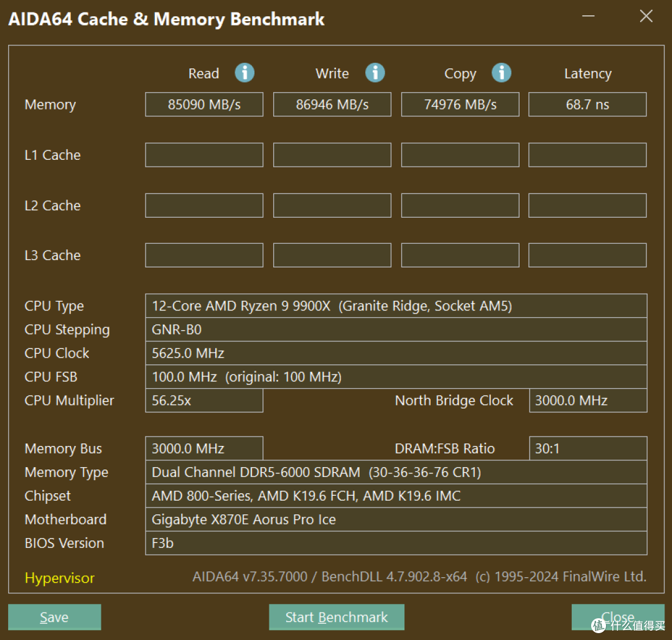Select the Memory Type field showing DDR5-6000 SDRAM
Image resolution: width=672 pixels, height=640 pixels.
click(x=396, y=471)
